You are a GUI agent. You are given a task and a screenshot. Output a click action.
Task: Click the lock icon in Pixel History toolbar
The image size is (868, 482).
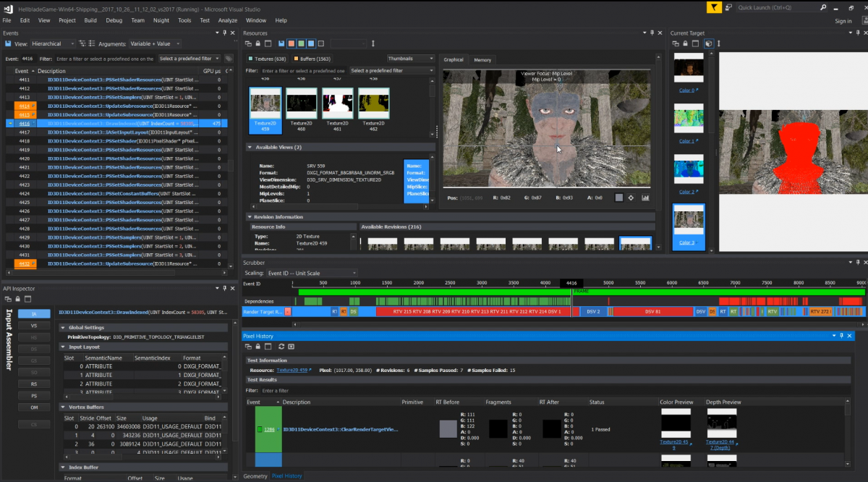(x=258, y=347)
